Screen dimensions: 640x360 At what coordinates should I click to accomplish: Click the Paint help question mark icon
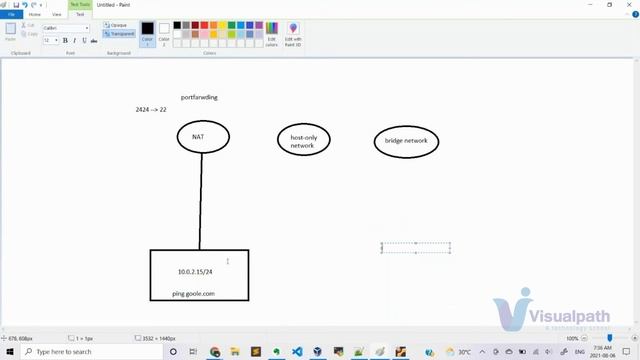[635, 14]
